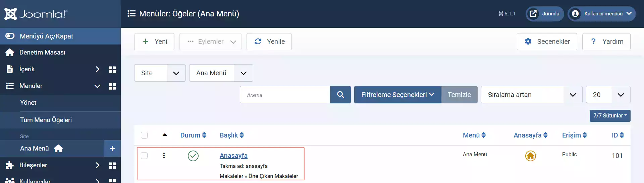Open the Anasayfa menu item link
The height and width of the screenshot is (183, 644).
(233, 156)
